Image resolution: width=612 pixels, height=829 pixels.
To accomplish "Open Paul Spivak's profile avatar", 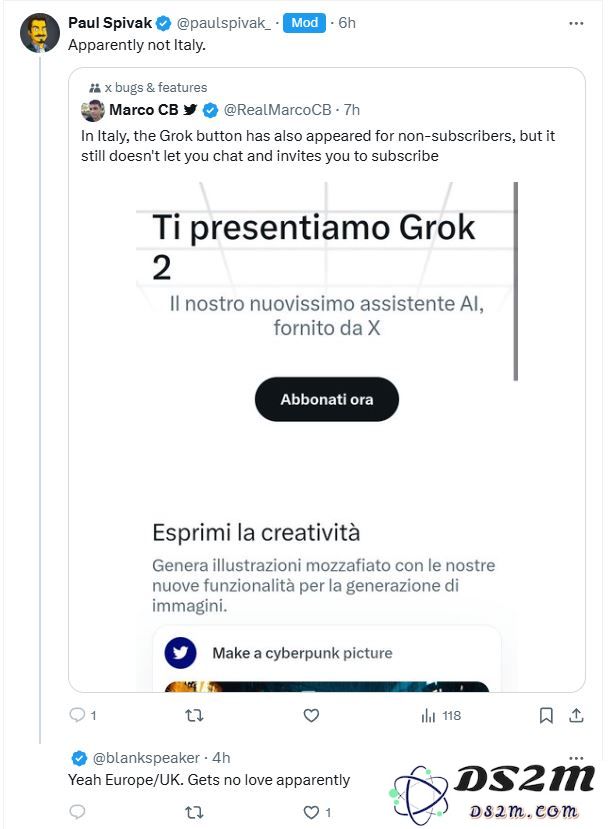I will pyautogui.click(x=40, y=33).
